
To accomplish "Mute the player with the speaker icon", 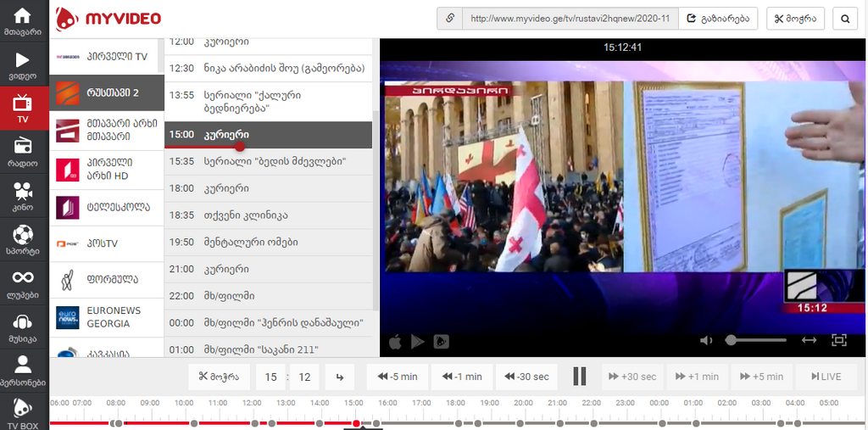I will pyautogui.click(x=706, y=340).
